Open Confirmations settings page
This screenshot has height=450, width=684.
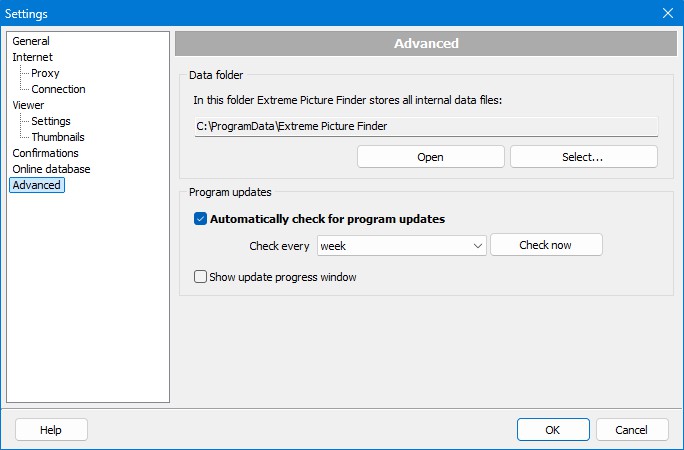[x=45, y=153]
